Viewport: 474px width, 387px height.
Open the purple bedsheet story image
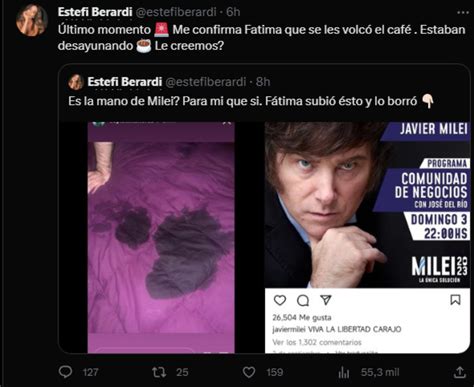[x=161, y=237]
